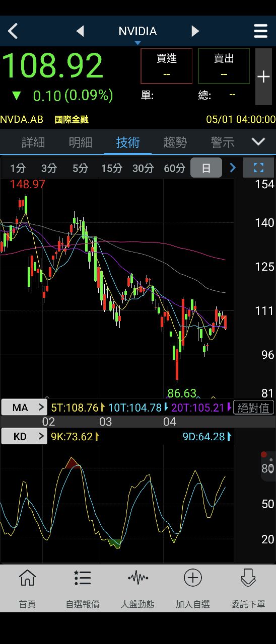Select the 日 daily interval
This screenshot has width=276, height=644.
pos(206,168)
